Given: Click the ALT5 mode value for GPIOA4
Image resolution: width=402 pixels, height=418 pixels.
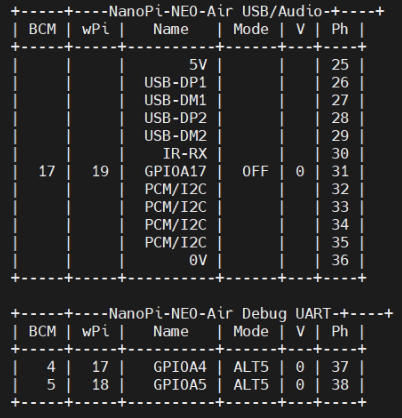Looking at the screenshot, I should (x=251, y=367).
